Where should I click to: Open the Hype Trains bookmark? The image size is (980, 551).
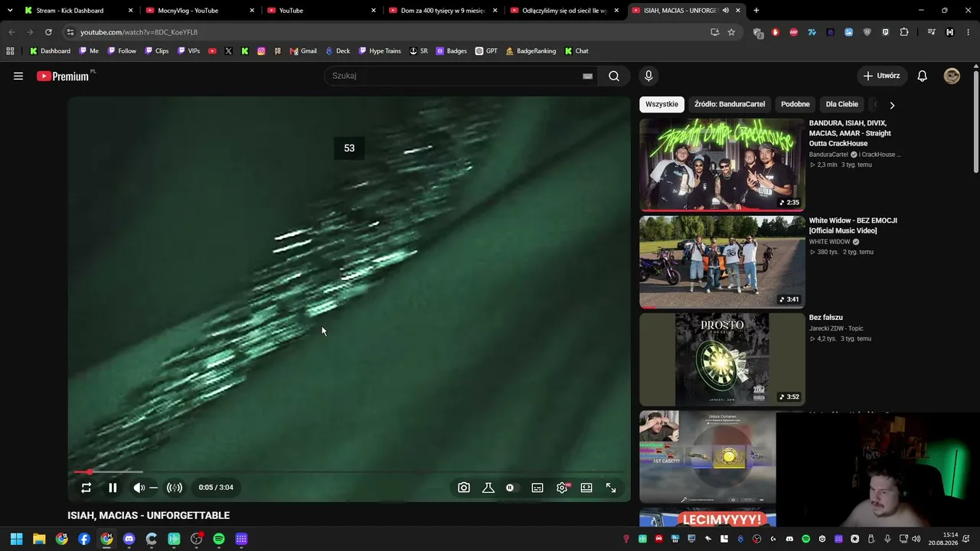(x=380, y=51)
